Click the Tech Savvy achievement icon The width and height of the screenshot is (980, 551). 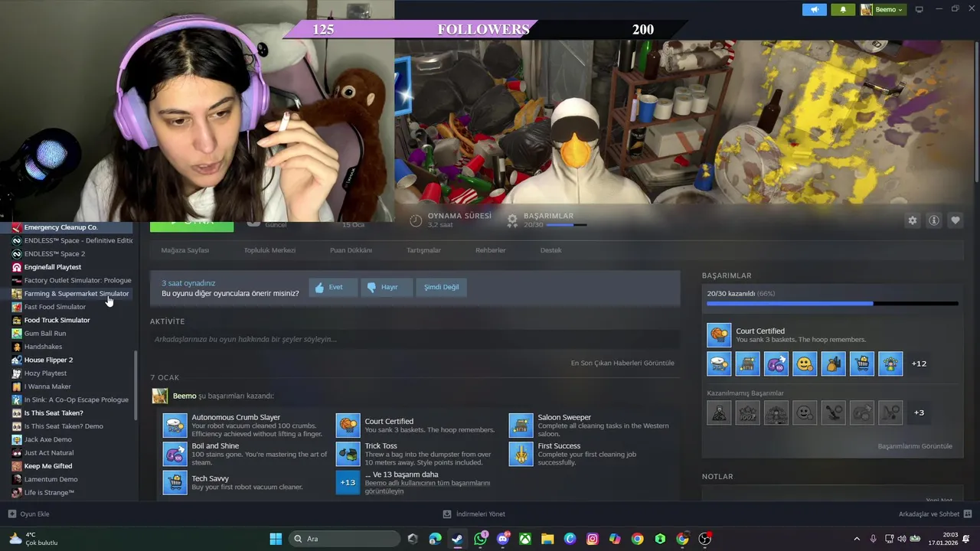point(175,483)
